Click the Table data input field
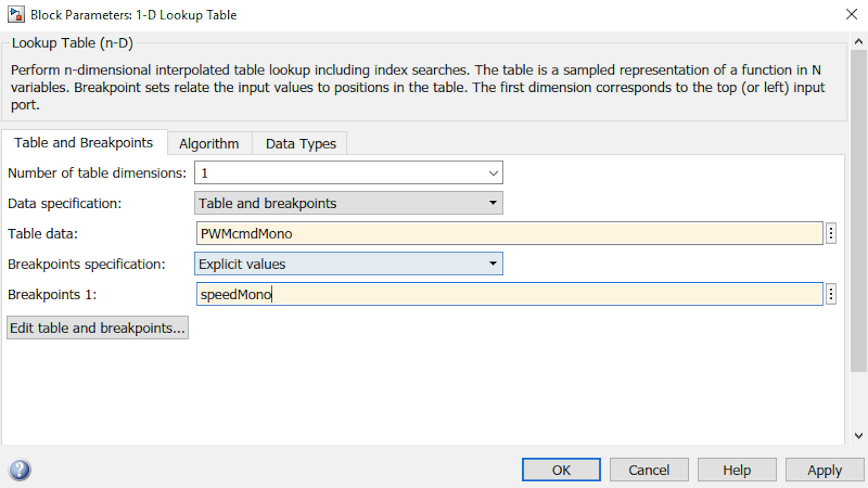 click(510, 233)
